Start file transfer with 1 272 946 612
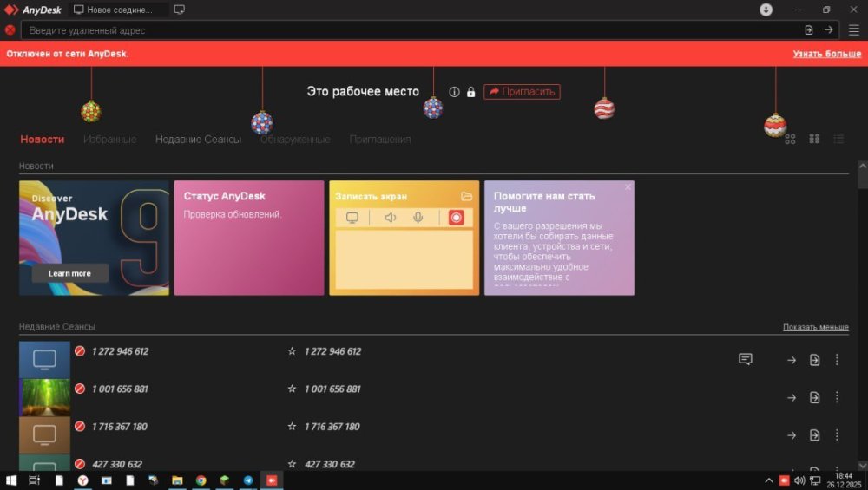This screenshot has height=490, width=868. [x=814, y=360]
